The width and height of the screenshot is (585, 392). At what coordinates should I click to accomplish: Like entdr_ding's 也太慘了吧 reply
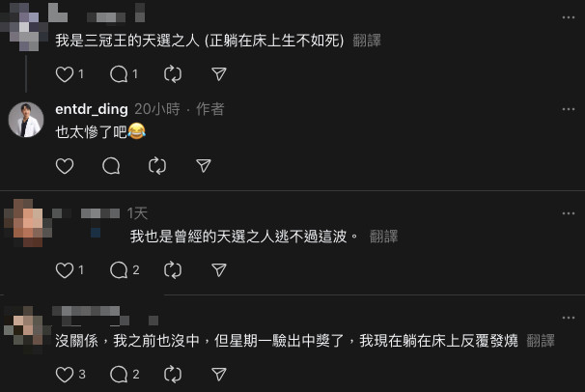click(x=65, y=166)
